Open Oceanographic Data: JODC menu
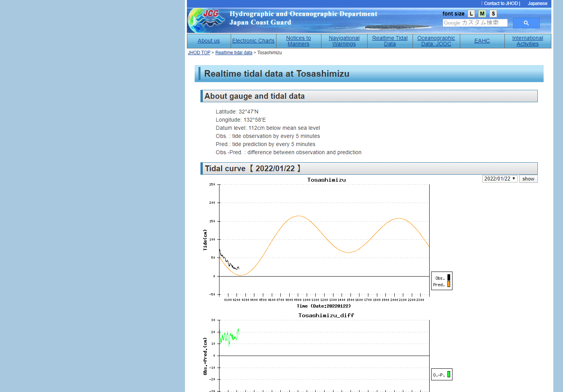 pyautogui.click(x=436, y=41)
